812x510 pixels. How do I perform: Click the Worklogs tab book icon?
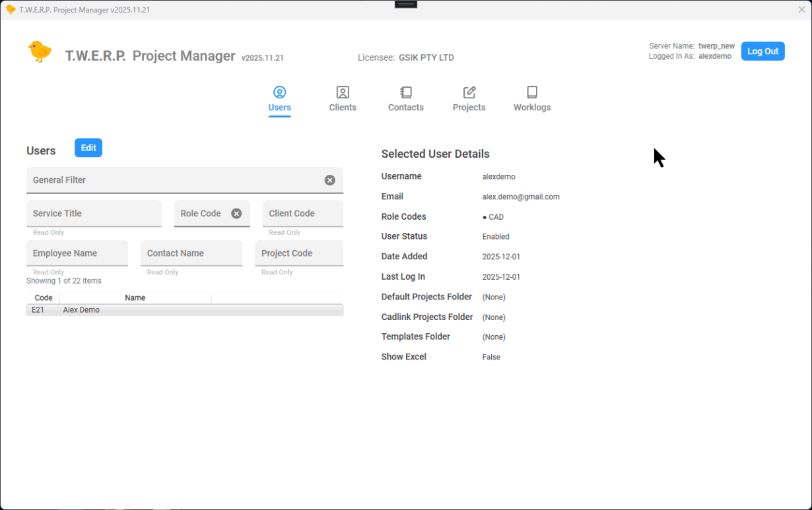(x=532, y=92)
